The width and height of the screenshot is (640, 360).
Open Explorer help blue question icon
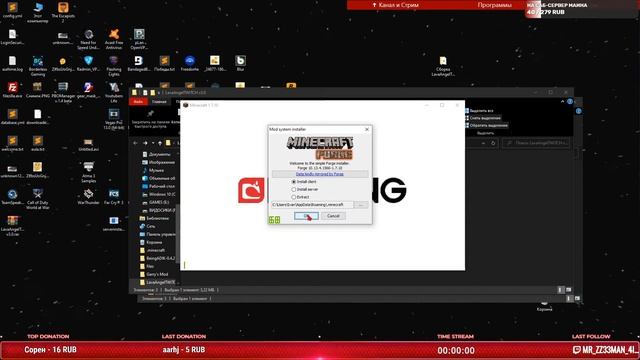coord(570,102)
